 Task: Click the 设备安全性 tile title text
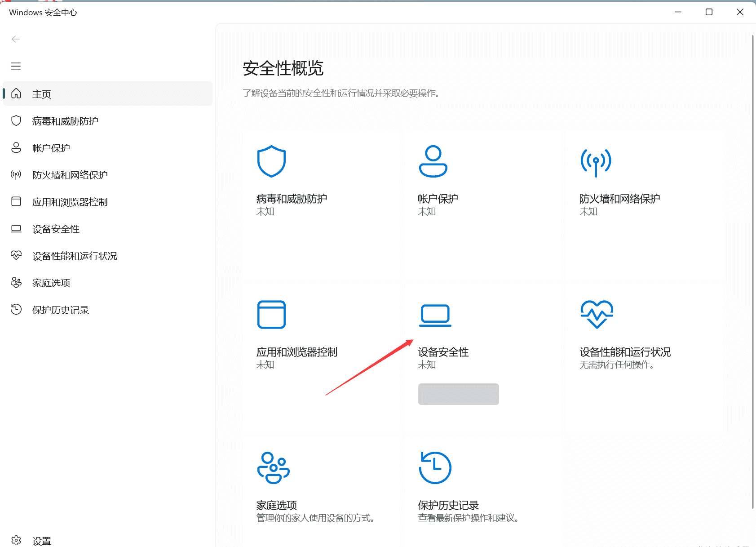[443, 352]
